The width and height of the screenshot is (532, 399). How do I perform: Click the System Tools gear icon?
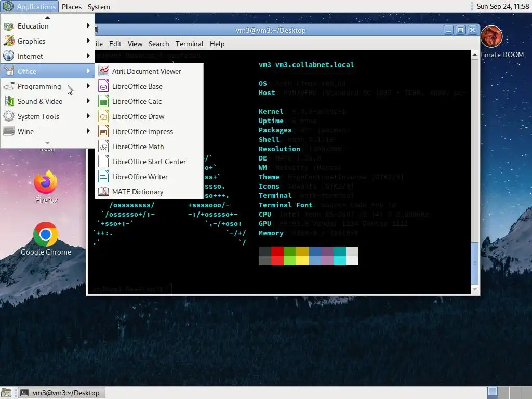(x=9, y=116)
